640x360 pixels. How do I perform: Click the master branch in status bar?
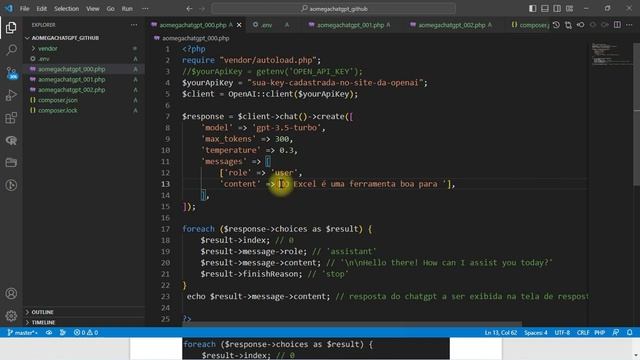(x=22, y=333)
